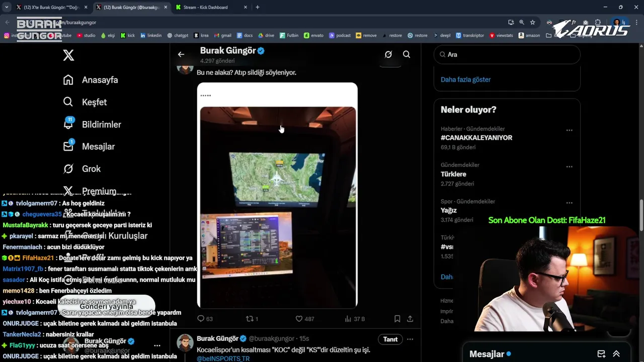Viewport: 644px width, 362px height.
Task: Open the ekşi bookmark
Action: [x=108, y=36]
